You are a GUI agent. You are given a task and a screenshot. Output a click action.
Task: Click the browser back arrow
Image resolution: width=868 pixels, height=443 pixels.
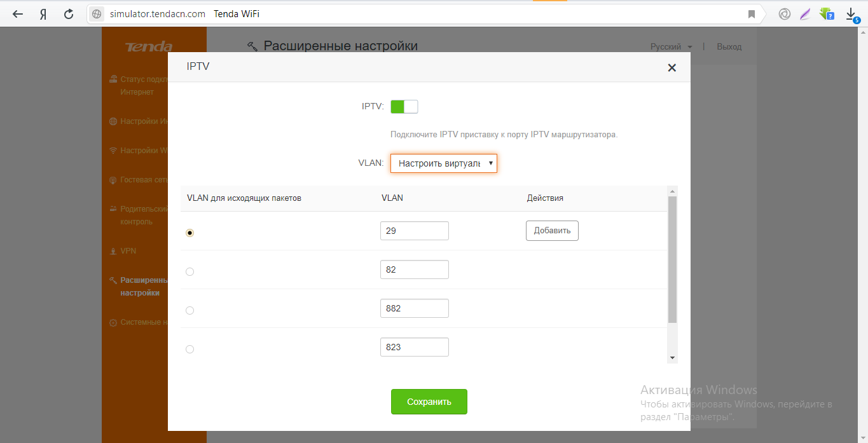pyautogui.click(x=18, y=14)
